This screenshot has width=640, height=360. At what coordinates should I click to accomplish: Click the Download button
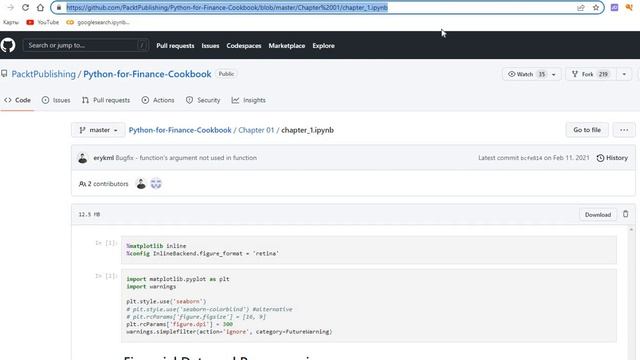point(598,215)
